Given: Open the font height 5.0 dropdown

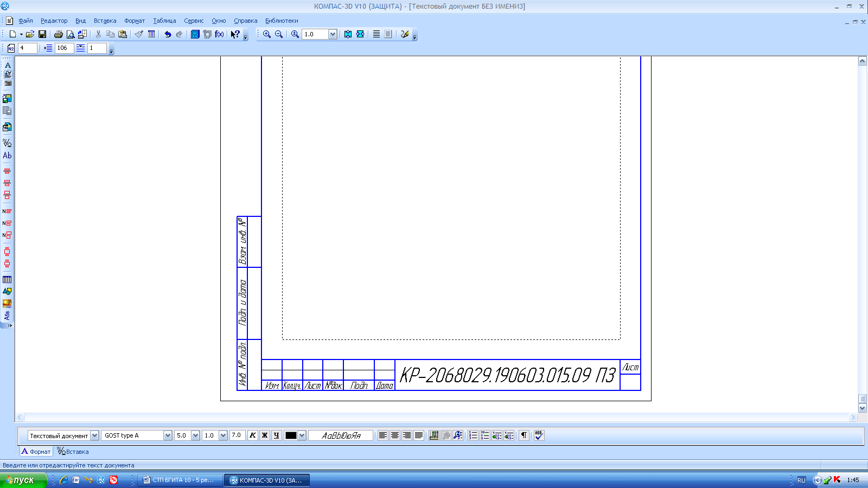Looking at the screenshot, I should click(195, 435).
